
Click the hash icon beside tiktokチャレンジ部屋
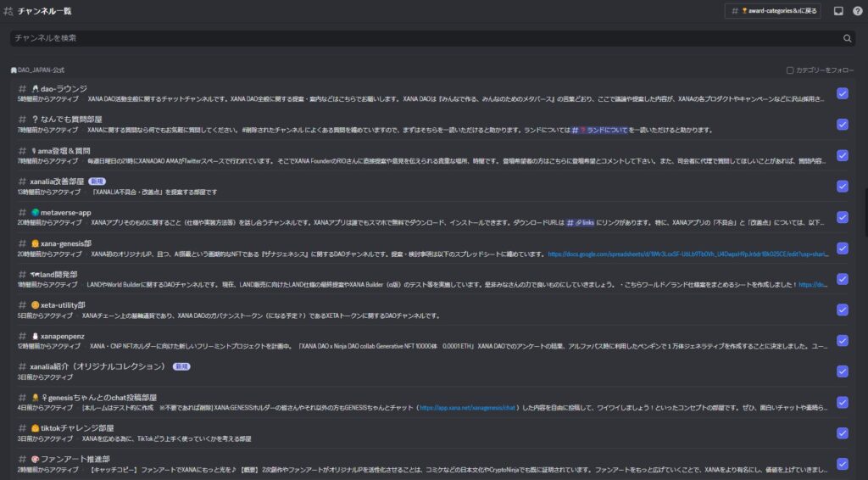click(x=22, y=427)
